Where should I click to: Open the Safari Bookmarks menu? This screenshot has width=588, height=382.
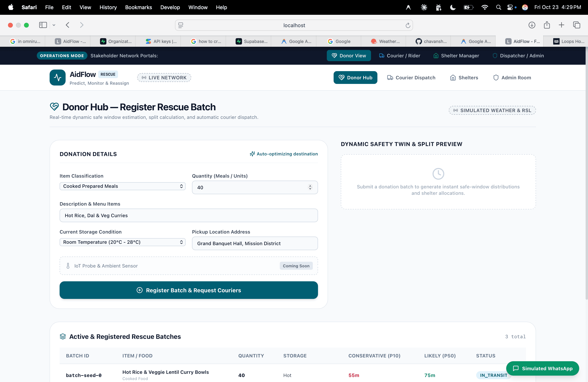tap(138, 7)
